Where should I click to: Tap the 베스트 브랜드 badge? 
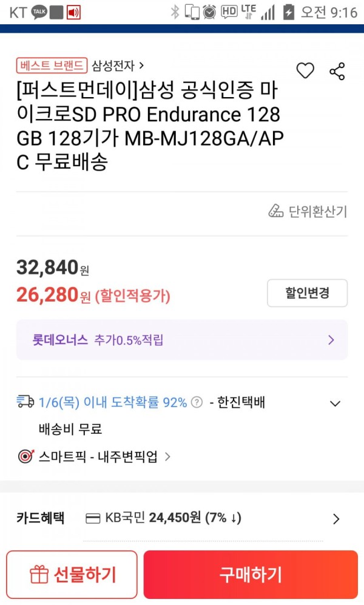pyautogui.click(x=52, y=66)
